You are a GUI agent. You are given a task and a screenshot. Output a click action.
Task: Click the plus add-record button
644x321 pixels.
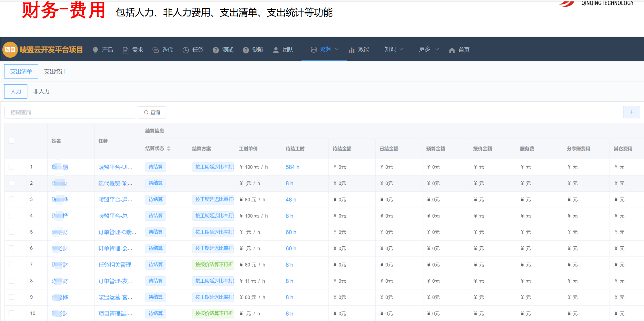point(631,112)
